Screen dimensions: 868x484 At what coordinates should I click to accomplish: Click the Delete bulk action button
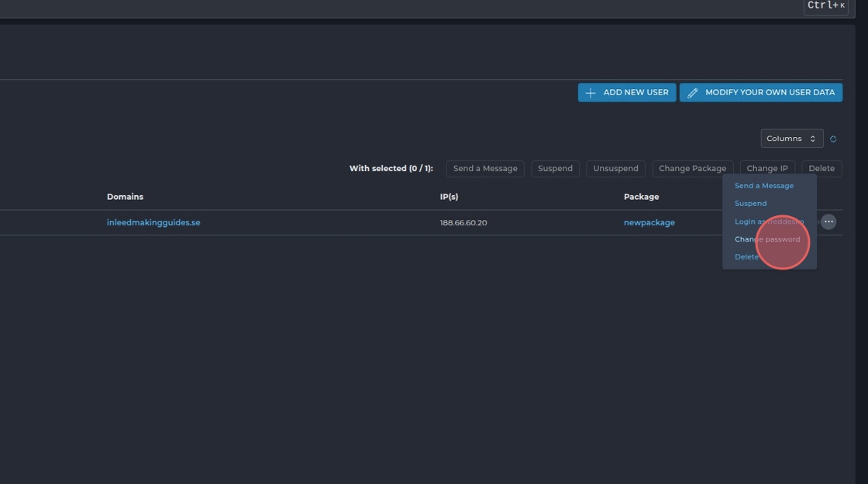tap(821, 169)
